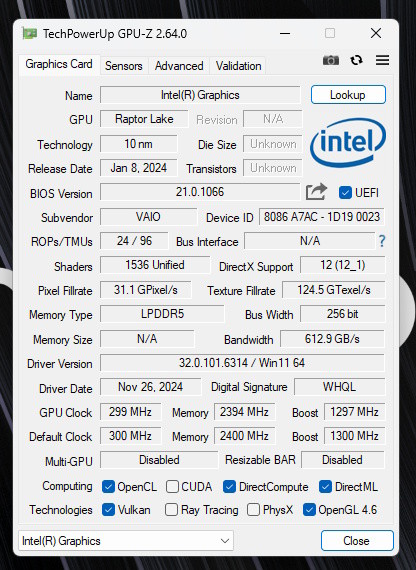Click the GPU Clock Memory value 2394 MHz

click(x=244, y=412)
